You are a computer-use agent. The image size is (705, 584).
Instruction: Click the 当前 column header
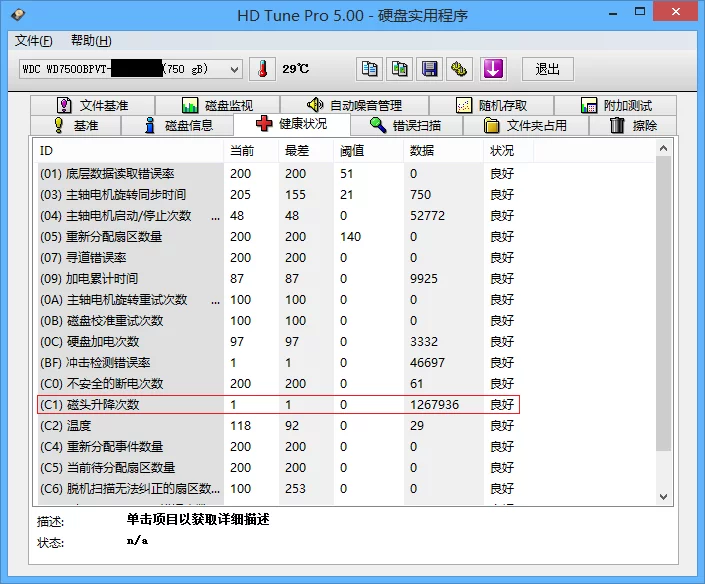[251, 151]
